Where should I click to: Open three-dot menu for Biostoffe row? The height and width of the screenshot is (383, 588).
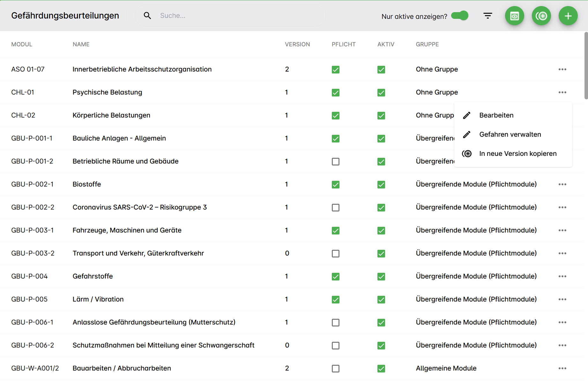(562, 184)
